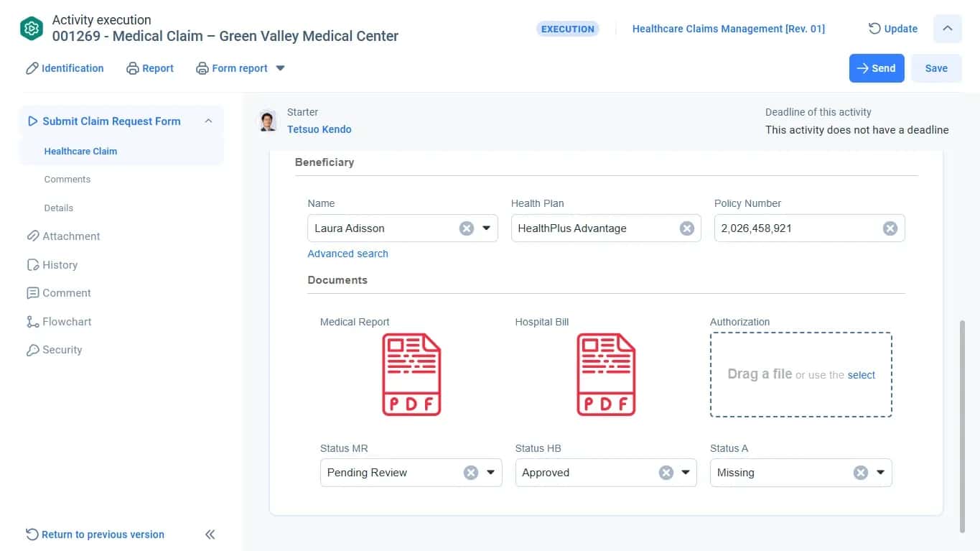
Task: Open the Advanced search link
Action: 347,254
